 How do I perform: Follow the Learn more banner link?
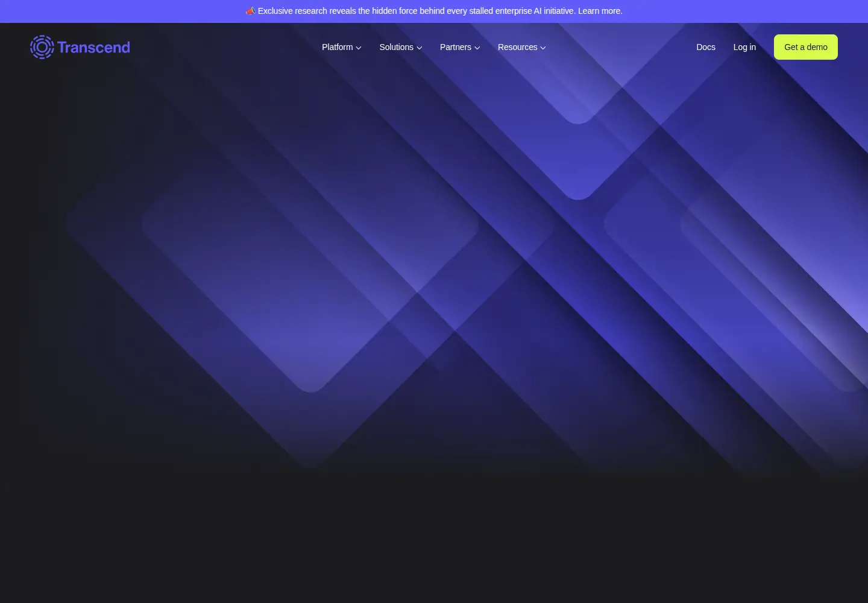point(600,11)
